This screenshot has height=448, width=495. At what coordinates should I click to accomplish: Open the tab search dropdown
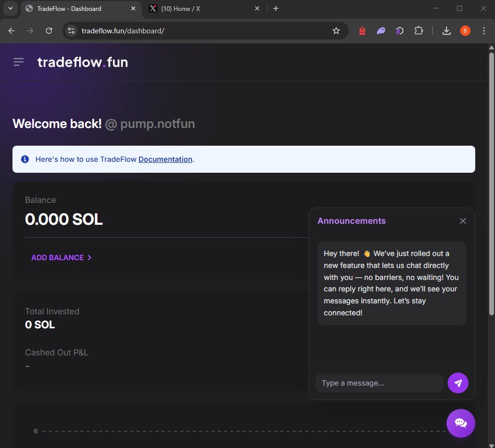(10, 8)
